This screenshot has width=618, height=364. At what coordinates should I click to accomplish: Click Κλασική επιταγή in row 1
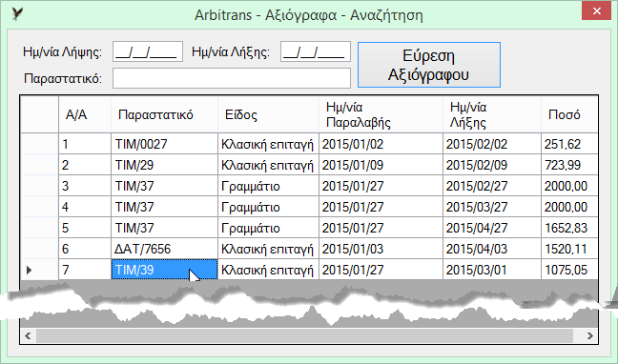[x=268, y=144]
